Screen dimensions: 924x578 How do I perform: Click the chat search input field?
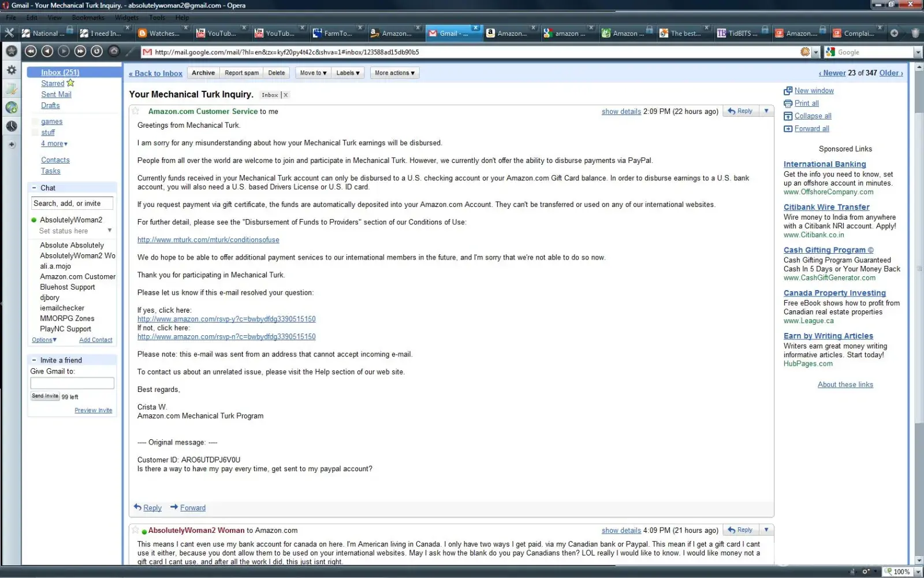click(x=72, y=203)
